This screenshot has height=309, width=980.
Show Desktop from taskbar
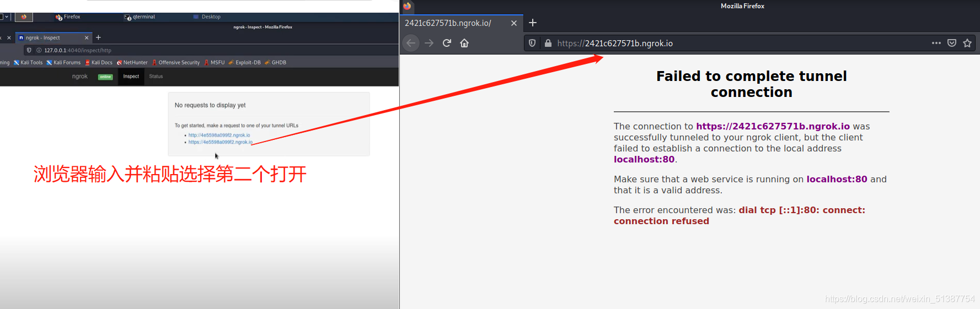pos(207,17)
